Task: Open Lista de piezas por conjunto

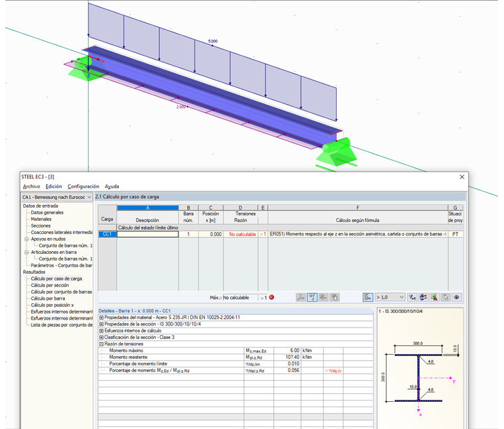Action: pos(62,325)
